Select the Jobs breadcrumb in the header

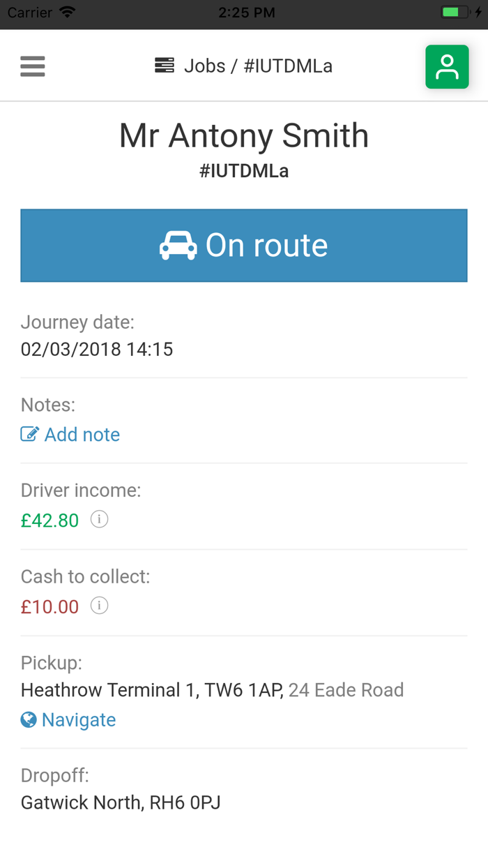pyautogui.click(x=204, y=66)
